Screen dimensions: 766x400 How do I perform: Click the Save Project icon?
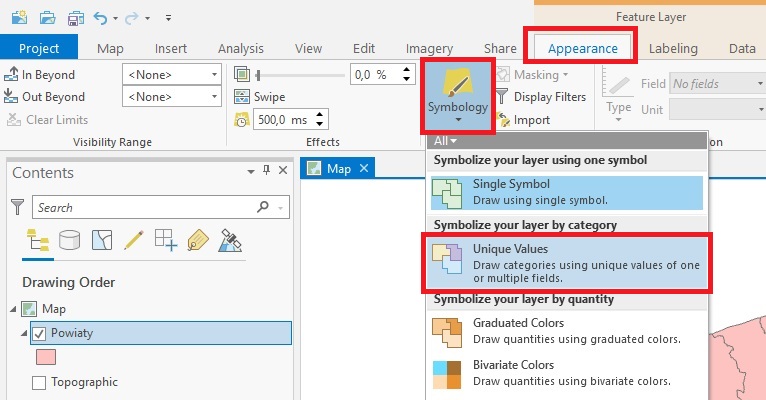76,17
